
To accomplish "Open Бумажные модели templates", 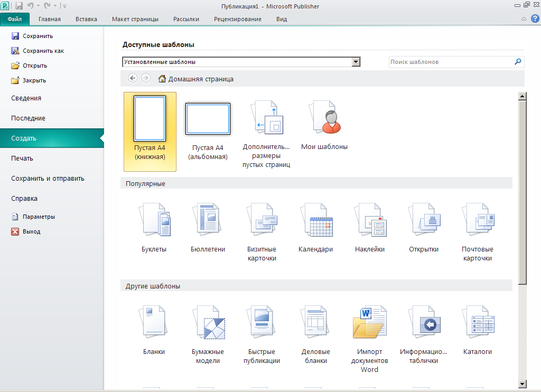I will coord(208,335).
